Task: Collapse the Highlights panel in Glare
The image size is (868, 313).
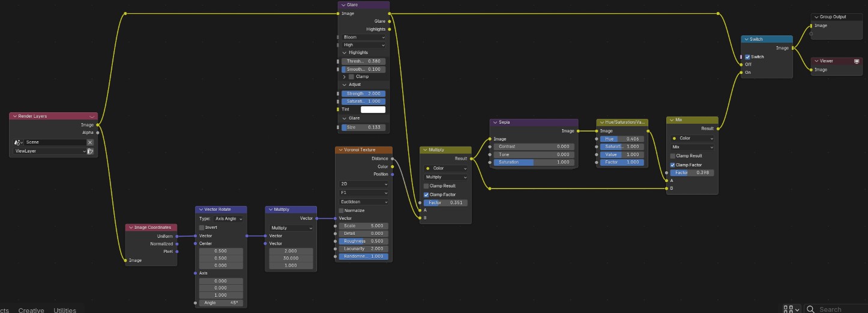Action: point(345,53)
